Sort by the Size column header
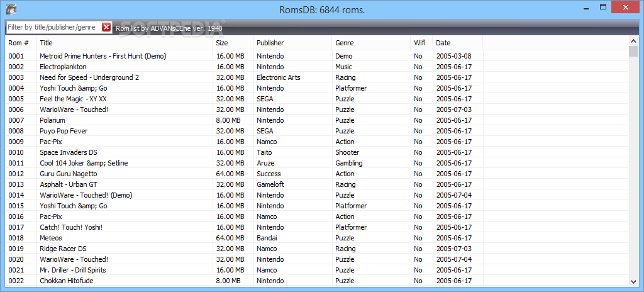Screen dimensions: 644x292 pyautogui.click(x=233, y=43)
